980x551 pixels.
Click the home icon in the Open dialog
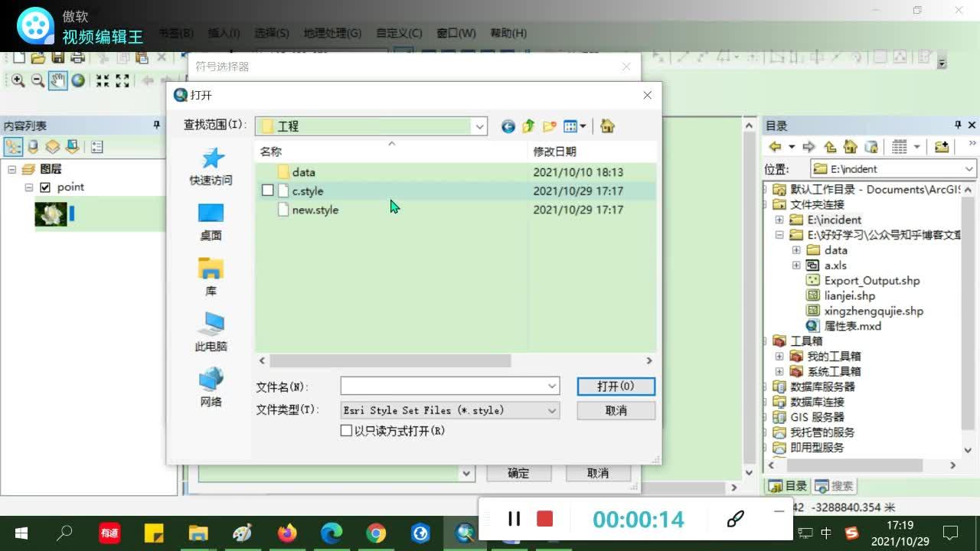(609, 126)
